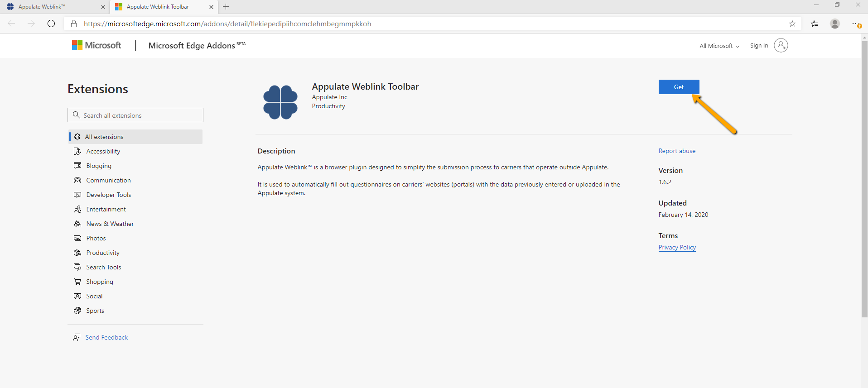This screenshot has height=388, width=868.
Task: Select the Shopping cart icon
Action: (x=77, y=282)
